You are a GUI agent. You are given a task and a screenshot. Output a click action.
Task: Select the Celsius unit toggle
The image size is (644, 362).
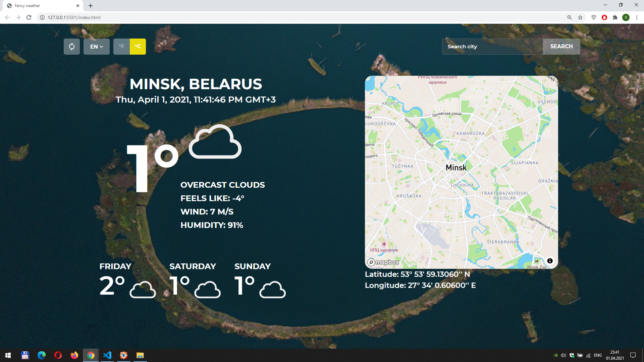click(x=138, y=47)
